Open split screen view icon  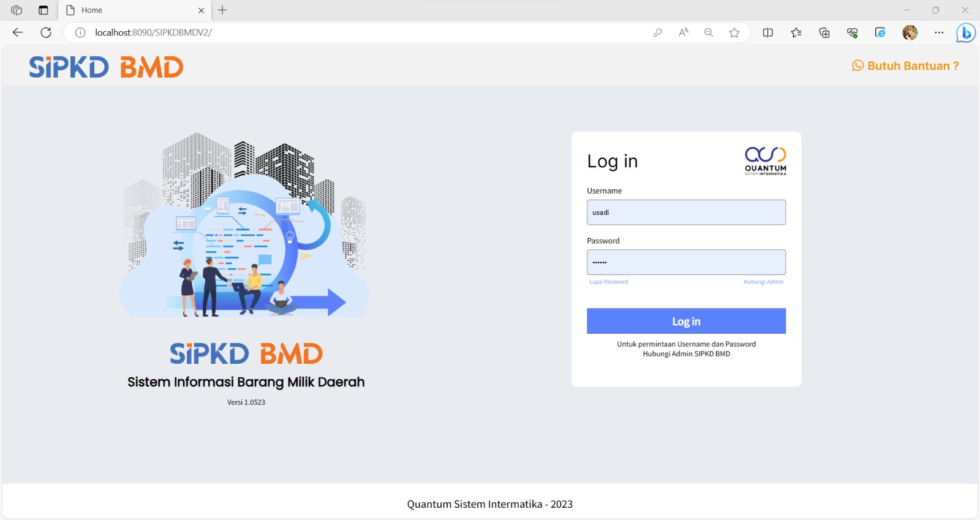click(767, 32)
